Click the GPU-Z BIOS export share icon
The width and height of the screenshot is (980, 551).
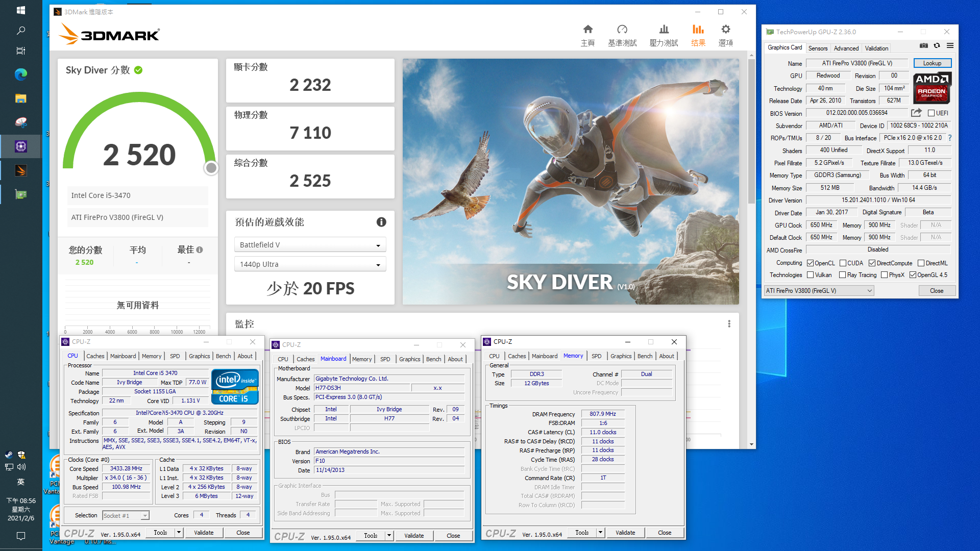pyautogui.click(x=916, y=113)
